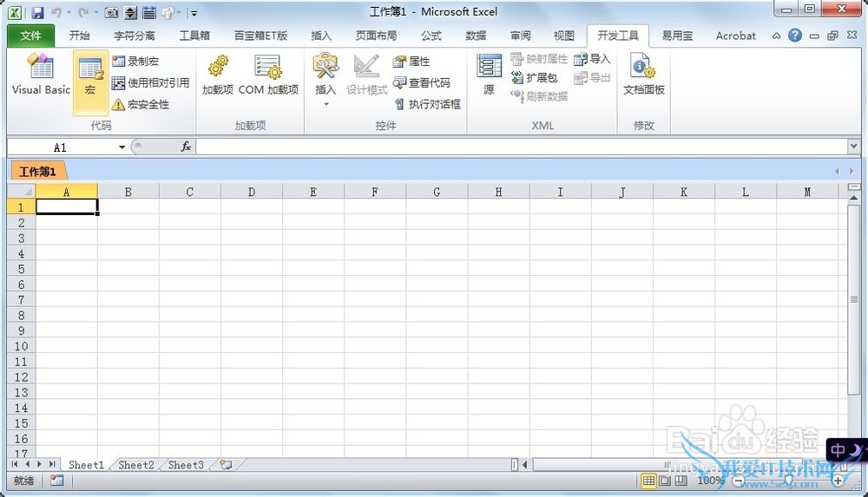Click zoom in plus button

pyautogui.click(x=838, y=481)
